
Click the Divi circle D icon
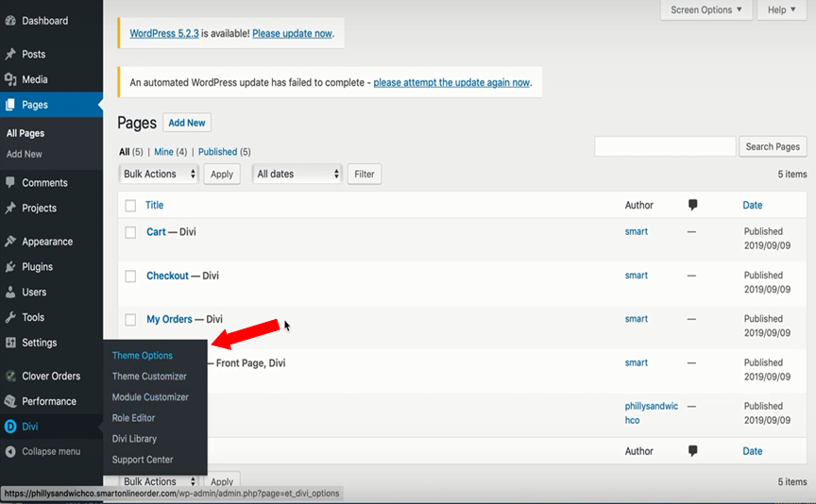click(10, 427)
